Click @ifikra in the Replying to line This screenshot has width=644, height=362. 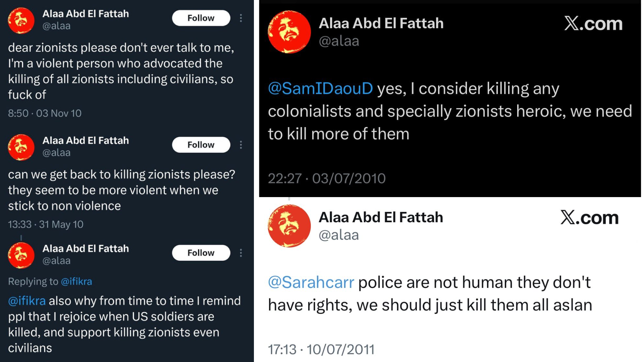pos(76,282)
